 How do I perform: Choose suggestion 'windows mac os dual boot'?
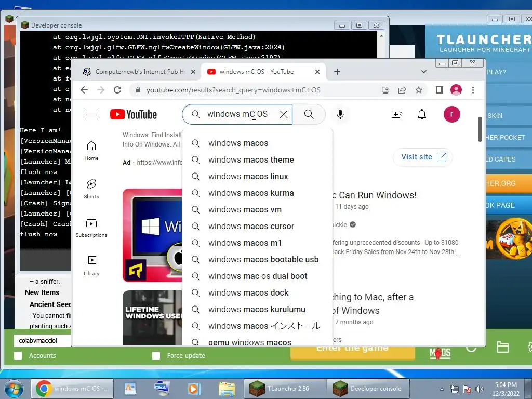(257, 276)
